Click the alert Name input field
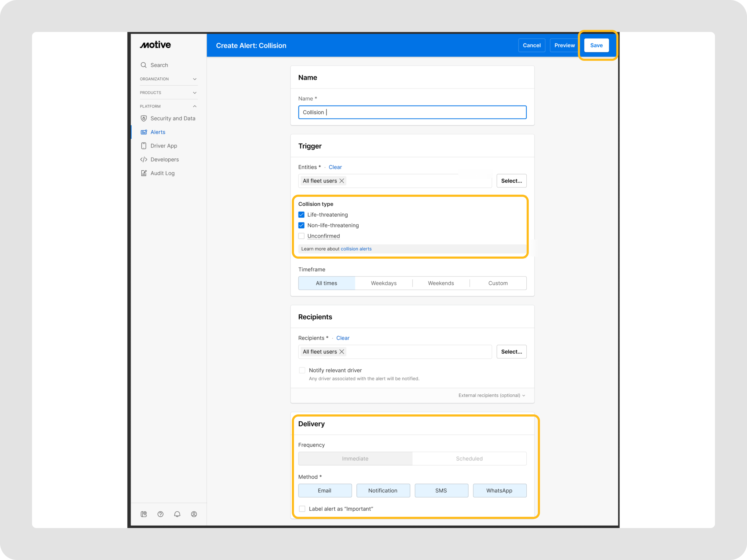Viewport: 747px width, 560px height. pos(412,113)
